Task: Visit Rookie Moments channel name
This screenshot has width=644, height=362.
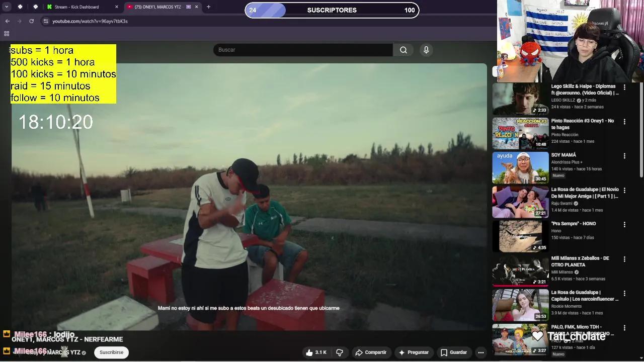Action: [x=566, y=306]
